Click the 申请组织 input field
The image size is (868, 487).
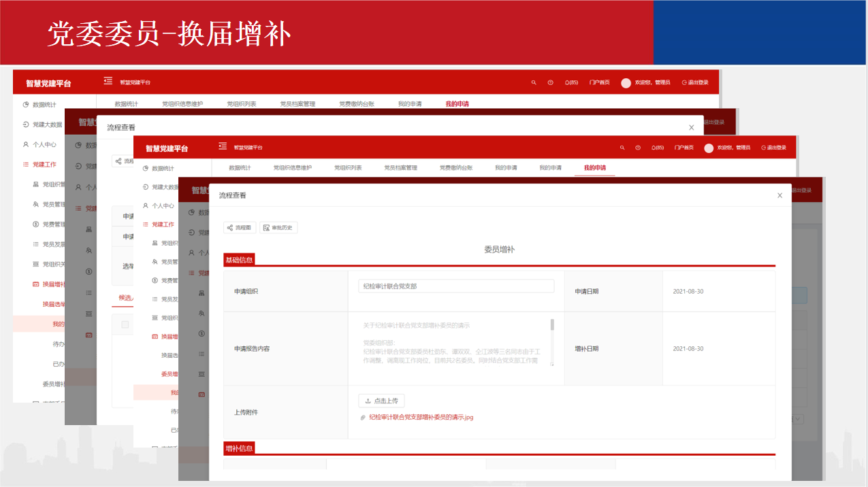(456, 286)
